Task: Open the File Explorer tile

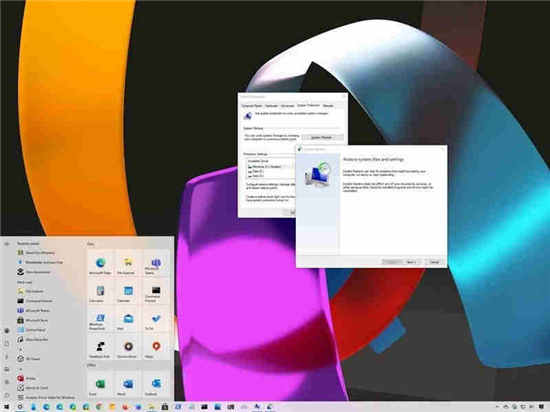Action: [128, 264]
